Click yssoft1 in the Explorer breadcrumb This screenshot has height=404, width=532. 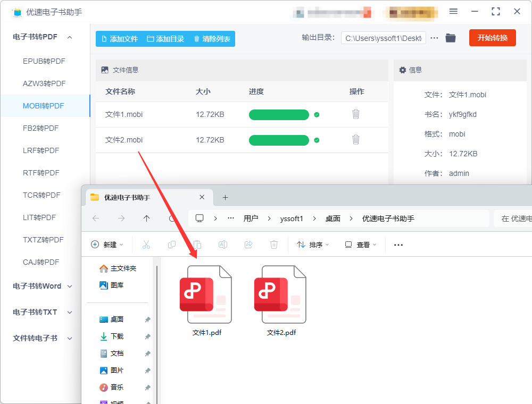(292, 218)
